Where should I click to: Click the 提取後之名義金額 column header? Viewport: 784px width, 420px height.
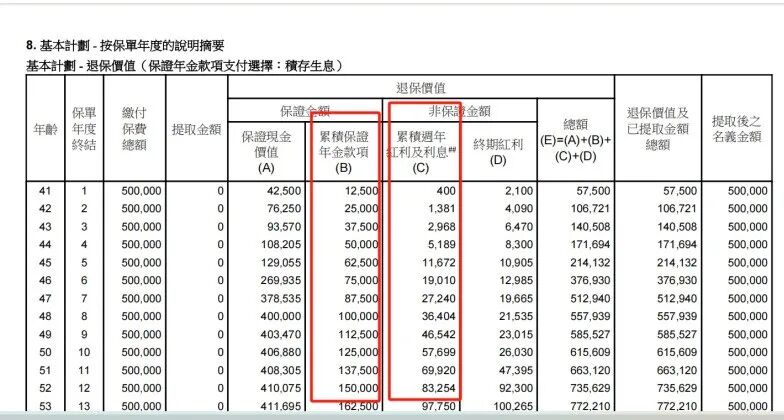739,128
